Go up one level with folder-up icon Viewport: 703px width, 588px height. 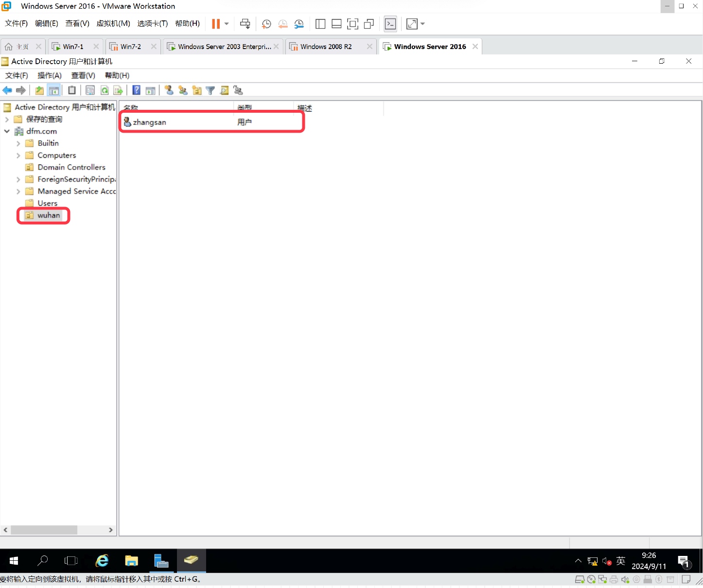(39, 90)
